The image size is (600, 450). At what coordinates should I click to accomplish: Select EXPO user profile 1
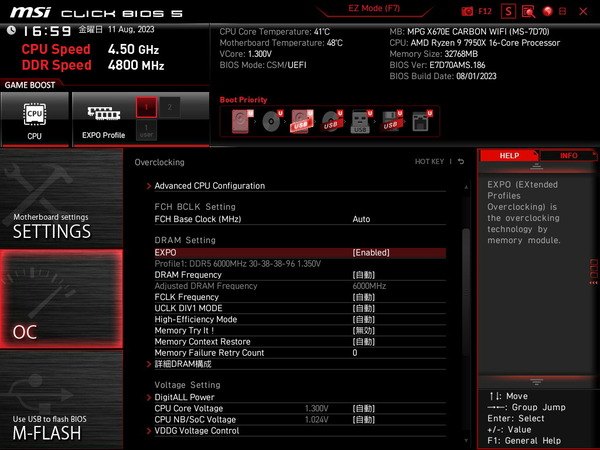(146, 130)
